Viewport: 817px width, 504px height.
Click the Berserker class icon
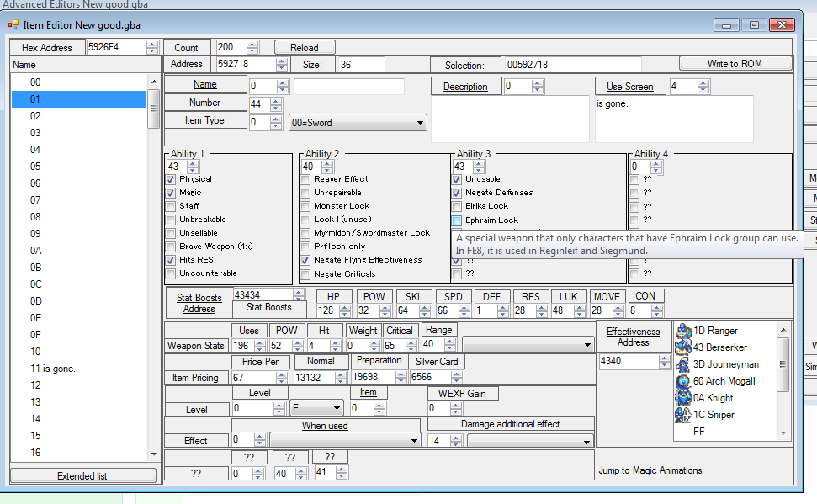tap(683, 347)
